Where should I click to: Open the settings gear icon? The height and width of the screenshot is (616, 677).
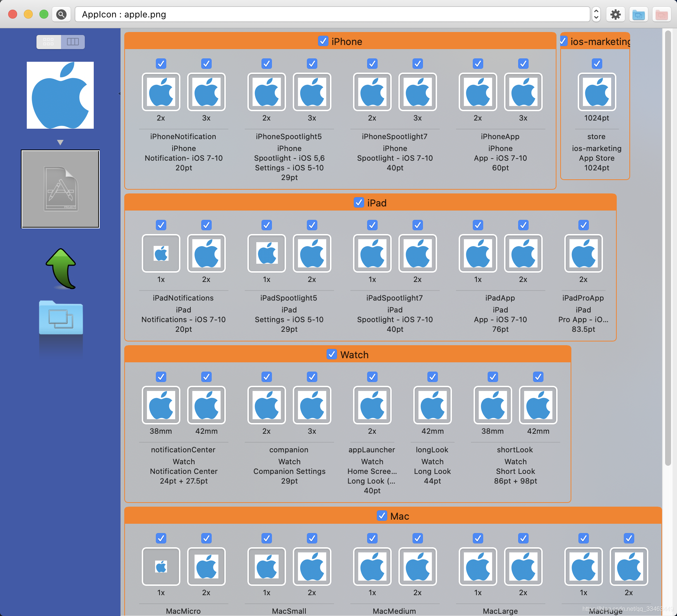pos(616,15)
